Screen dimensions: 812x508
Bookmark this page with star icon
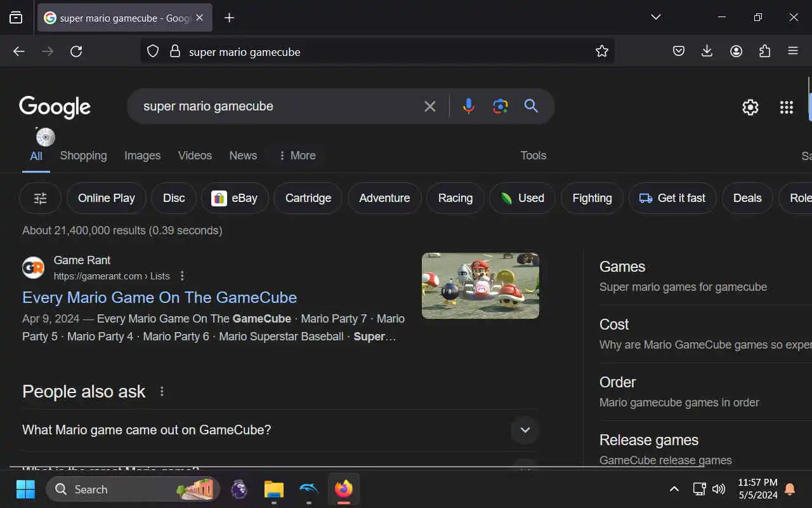click(602, 51)
